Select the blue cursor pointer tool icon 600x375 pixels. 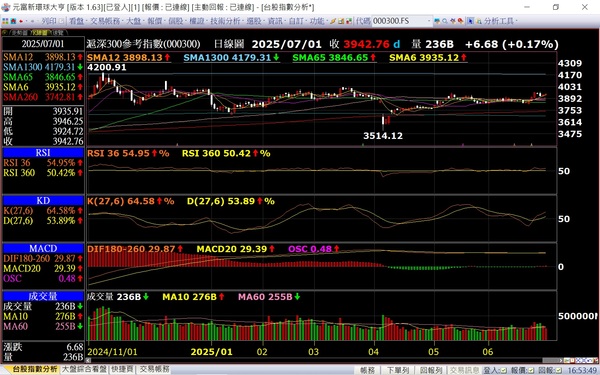coord(471,21)
